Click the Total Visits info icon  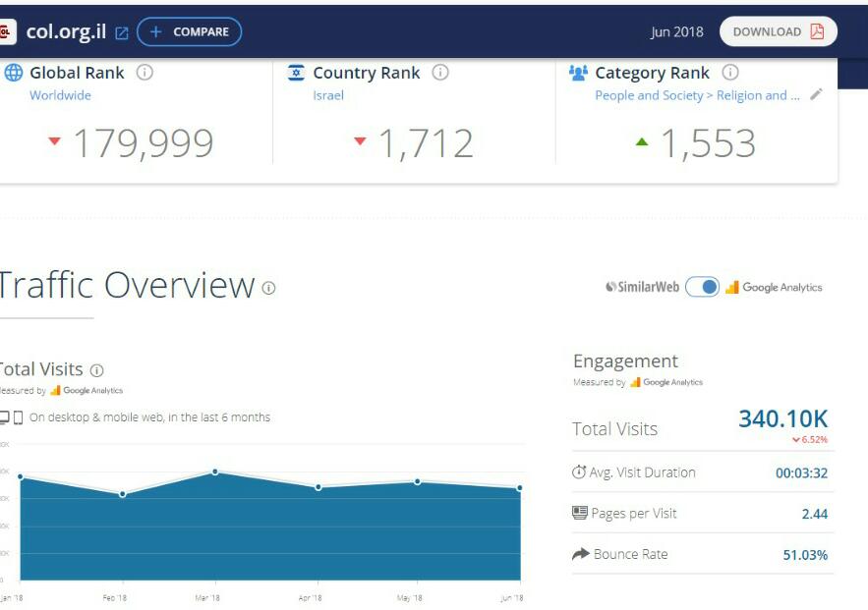click(96, 370)
